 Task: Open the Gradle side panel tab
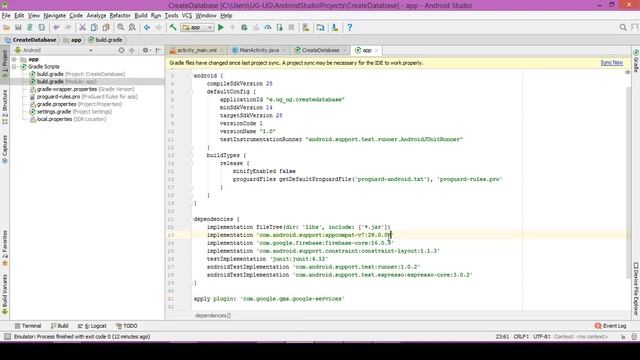[x=636, y=61]
